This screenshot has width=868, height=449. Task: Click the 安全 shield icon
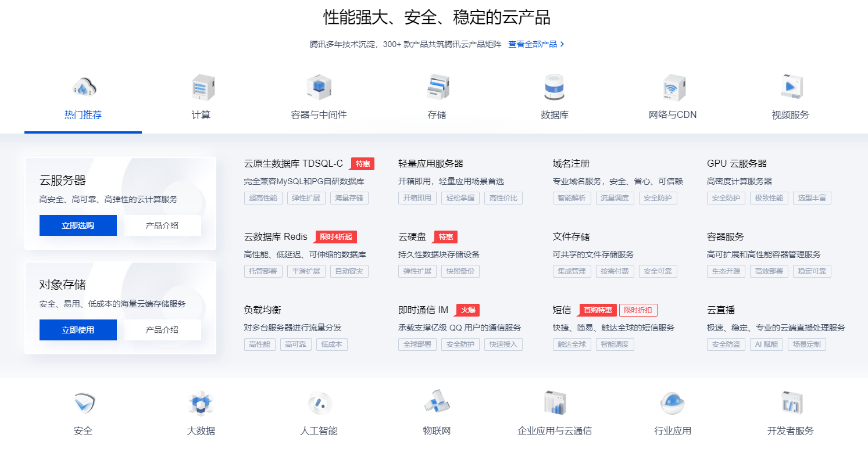coord(84,403)
